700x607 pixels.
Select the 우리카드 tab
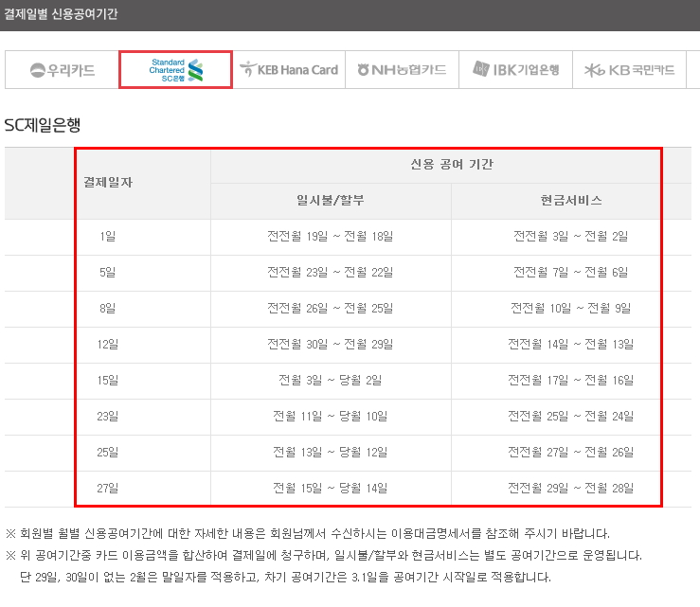tap(63, 70)
